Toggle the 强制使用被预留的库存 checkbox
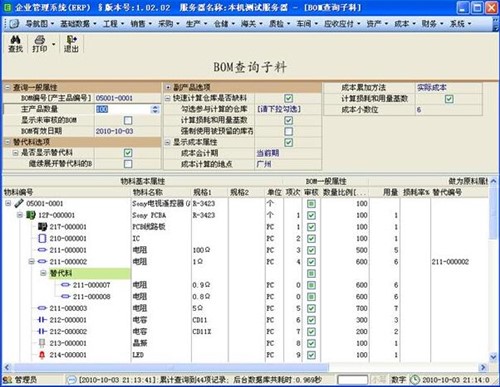The width and height of the screenshot is (500, 387). click(x=289, y=131)
